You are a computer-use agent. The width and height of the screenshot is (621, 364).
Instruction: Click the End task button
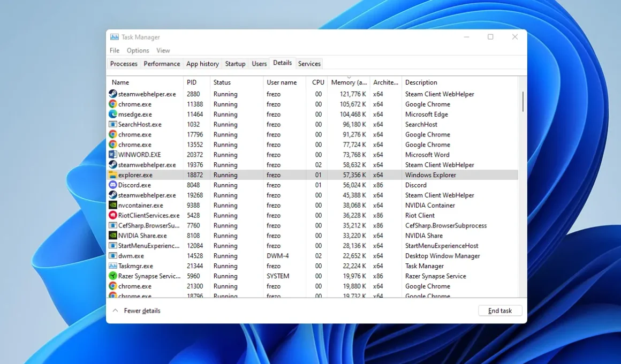pos(500,310)
